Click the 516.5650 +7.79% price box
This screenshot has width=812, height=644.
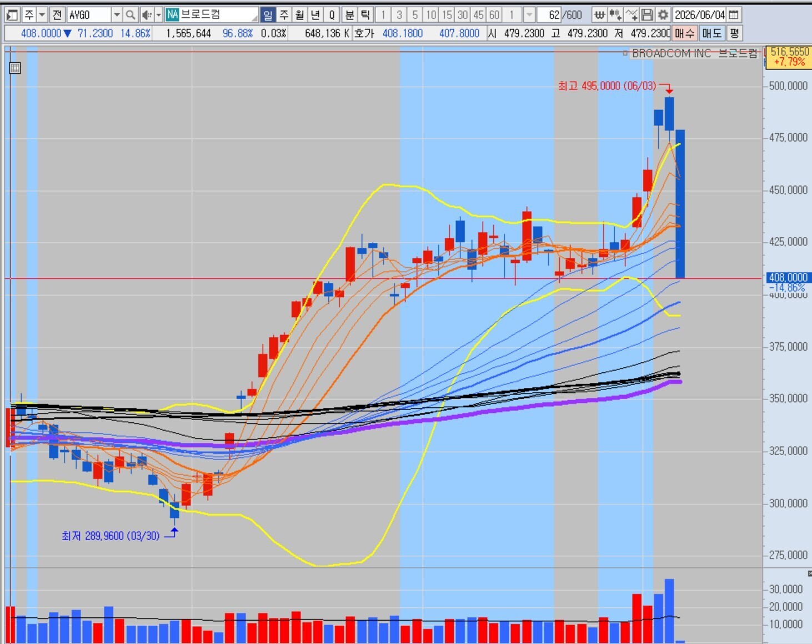(x=789, y=57)
